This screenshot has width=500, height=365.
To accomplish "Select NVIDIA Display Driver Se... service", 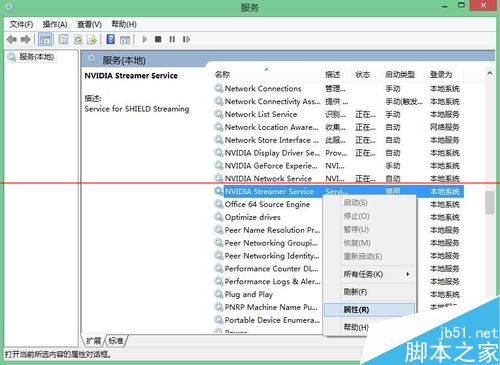I will (338, 153).
